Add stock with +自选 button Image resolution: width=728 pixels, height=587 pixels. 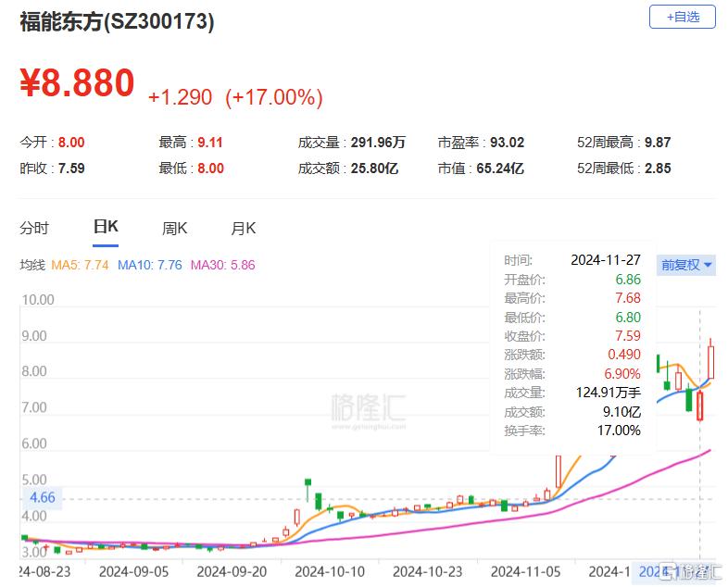click(683, 17)
